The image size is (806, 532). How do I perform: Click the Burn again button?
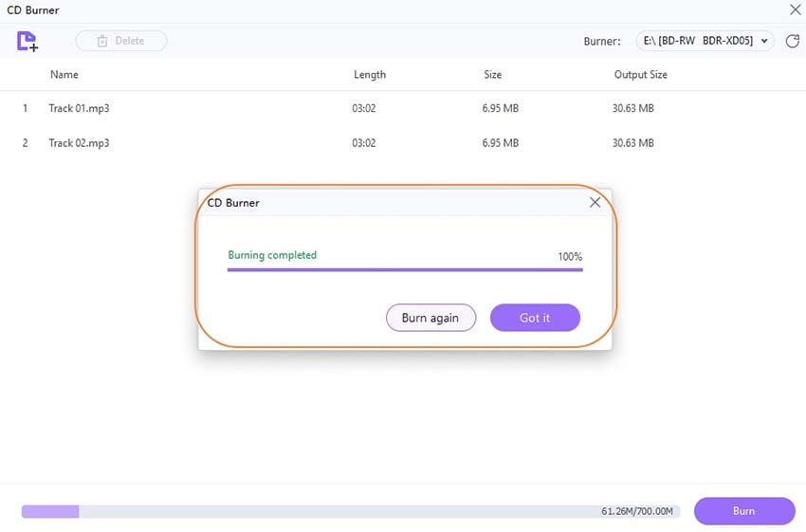[430, 318]
